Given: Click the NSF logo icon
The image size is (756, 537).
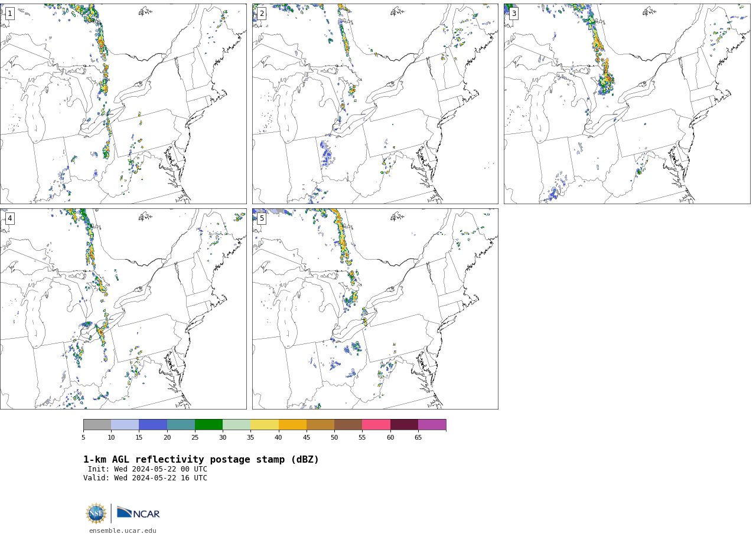Looking at the screenshot, I should click(x=96, y=513).
